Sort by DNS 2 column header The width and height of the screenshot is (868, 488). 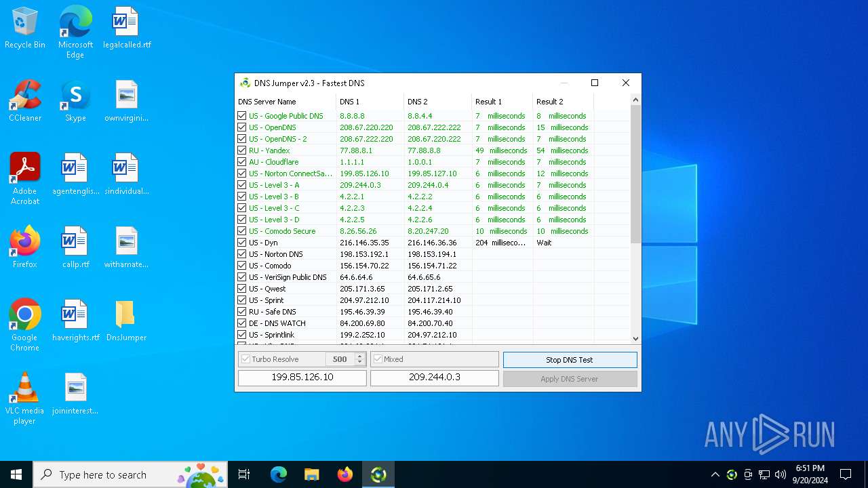coord(438,102)
